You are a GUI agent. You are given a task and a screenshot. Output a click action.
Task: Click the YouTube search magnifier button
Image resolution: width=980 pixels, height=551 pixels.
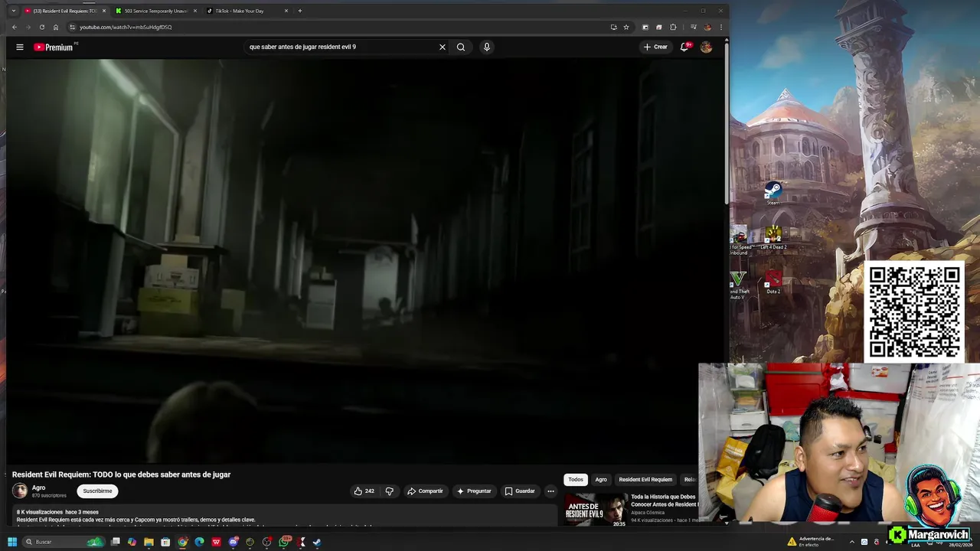461,47
